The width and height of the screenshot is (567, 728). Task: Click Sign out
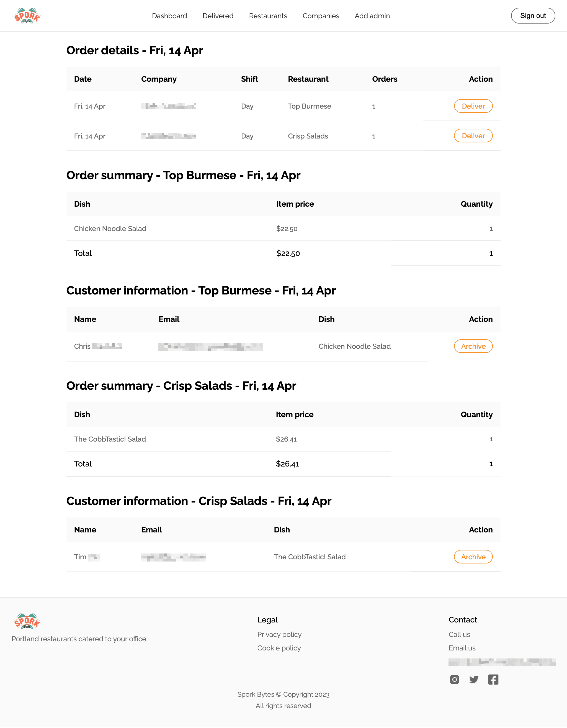click(533, 15)
